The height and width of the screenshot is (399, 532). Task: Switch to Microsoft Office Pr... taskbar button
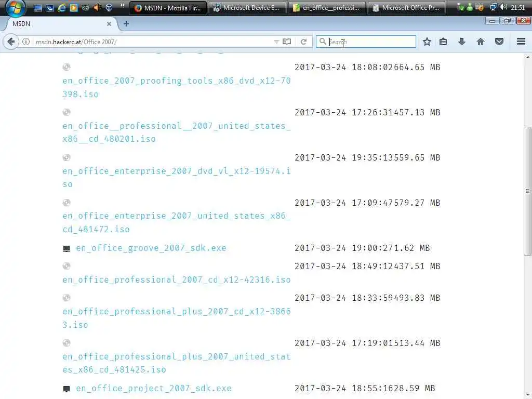point(406,8)
